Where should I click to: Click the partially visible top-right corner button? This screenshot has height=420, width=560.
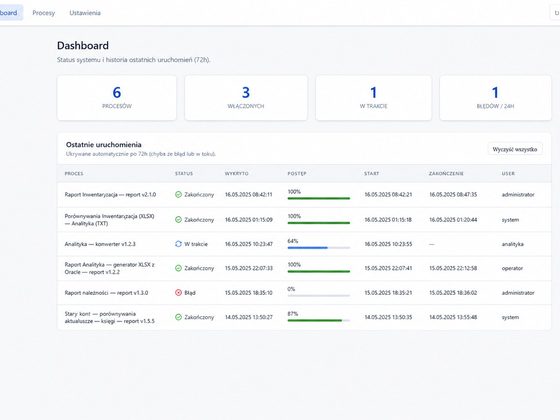555,13
